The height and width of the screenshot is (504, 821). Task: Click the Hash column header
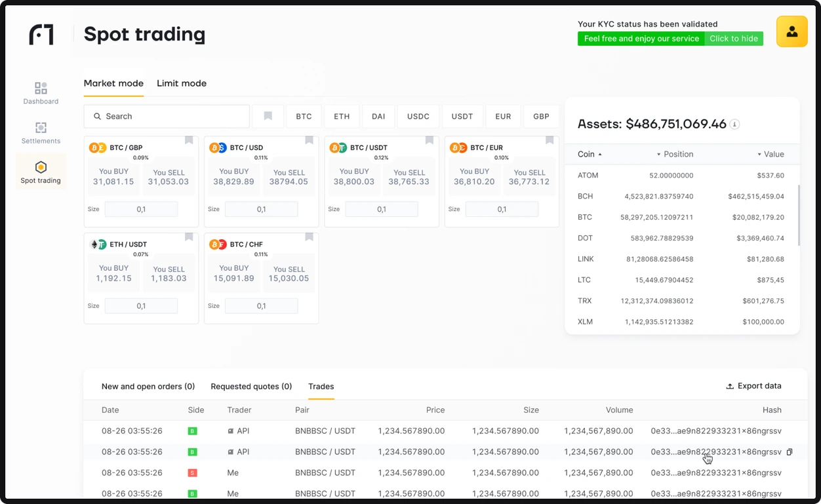(772, 410)
